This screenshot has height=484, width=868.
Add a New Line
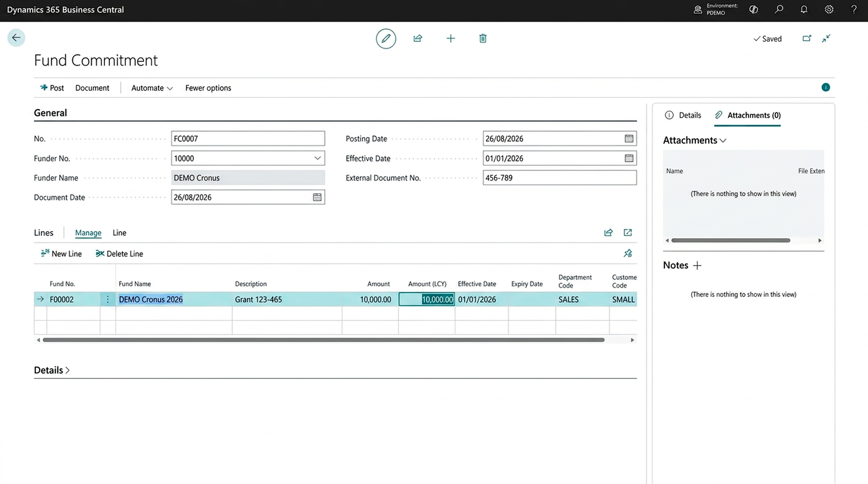[x=61, y=254]
